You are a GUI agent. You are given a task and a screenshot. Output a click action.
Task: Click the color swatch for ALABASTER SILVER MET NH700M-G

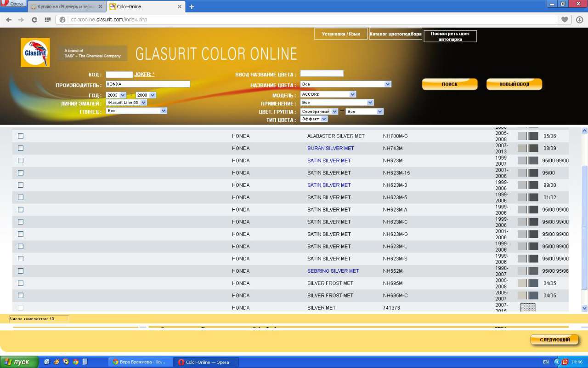(528, 136)
